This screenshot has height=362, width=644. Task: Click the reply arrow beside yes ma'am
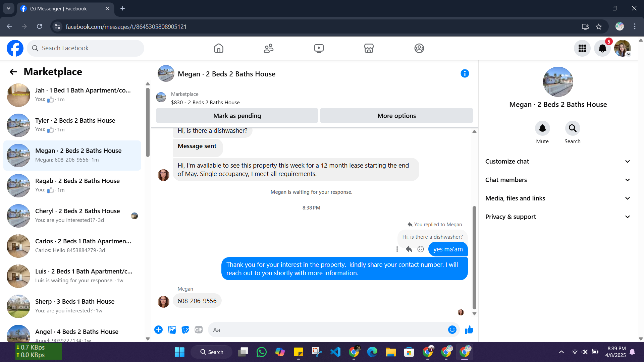[409, 249]
